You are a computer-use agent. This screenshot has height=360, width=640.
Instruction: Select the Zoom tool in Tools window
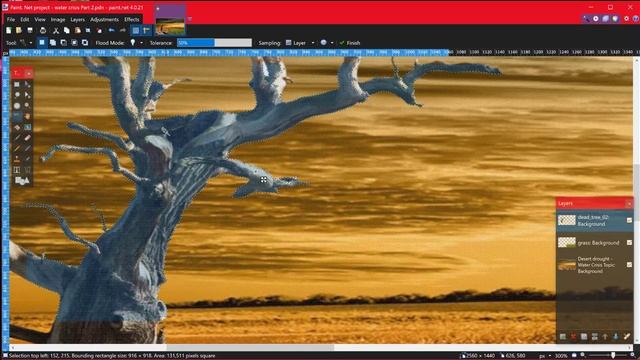coord(27,106)
